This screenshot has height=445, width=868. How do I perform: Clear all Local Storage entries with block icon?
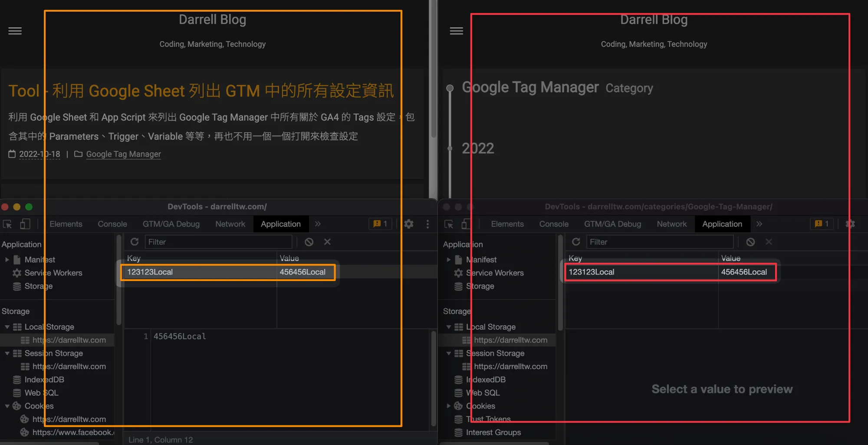[x=309, y=242]
